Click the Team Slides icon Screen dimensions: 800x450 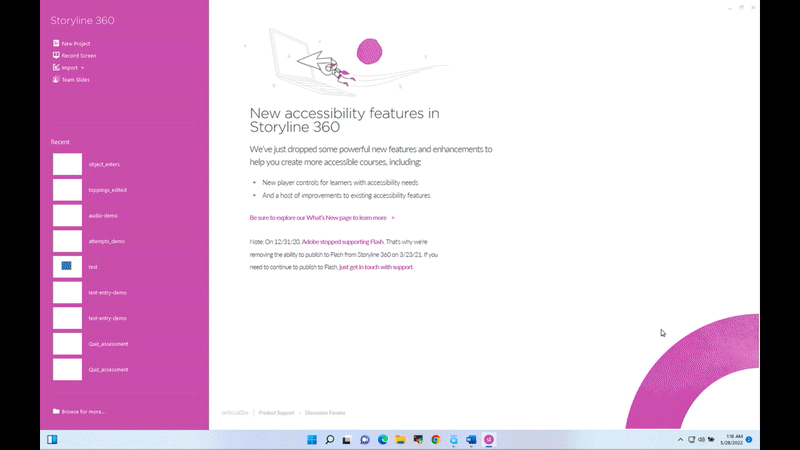[56, 80]
